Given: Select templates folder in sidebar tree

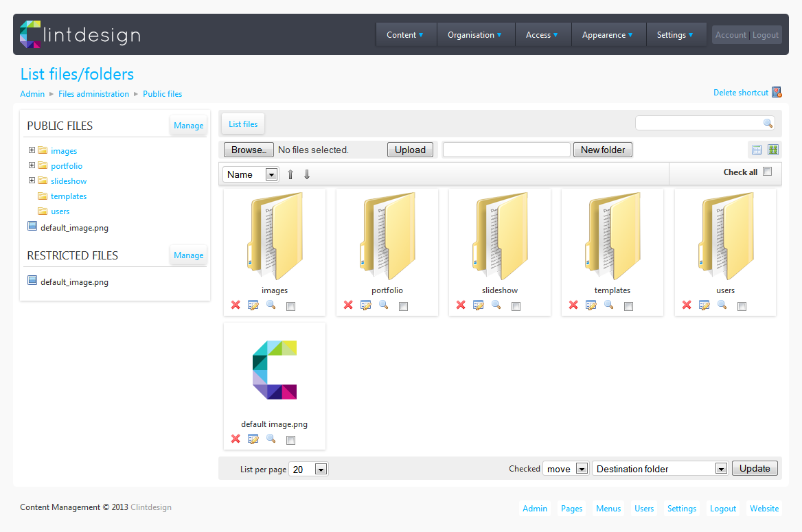Looking at the screenshot, I should tap(69, 196).
